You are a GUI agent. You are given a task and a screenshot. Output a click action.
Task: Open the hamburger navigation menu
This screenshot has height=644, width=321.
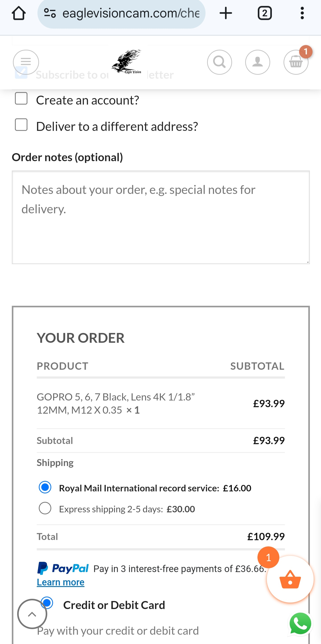tap(26, 62)
